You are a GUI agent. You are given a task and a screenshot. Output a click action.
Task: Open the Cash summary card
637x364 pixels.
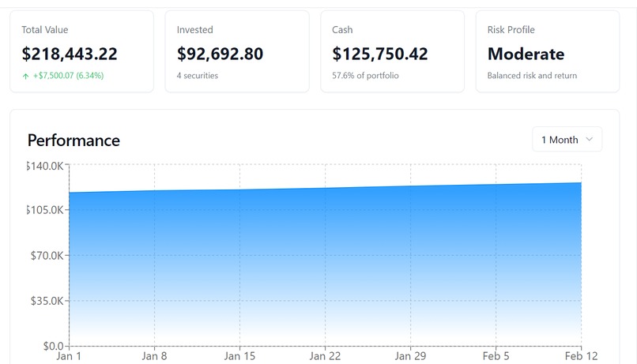tap(393, 51)
